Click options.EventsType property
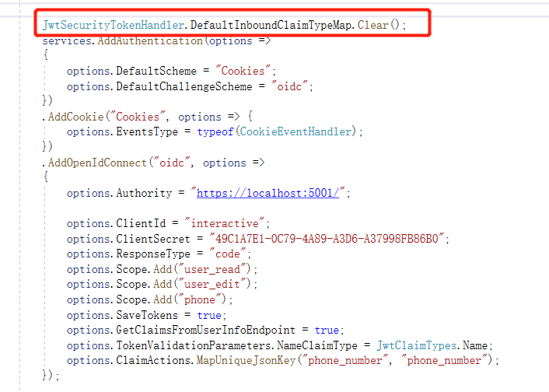The height and width of the screenshot is (392, 549). click(x=122, y=131)
